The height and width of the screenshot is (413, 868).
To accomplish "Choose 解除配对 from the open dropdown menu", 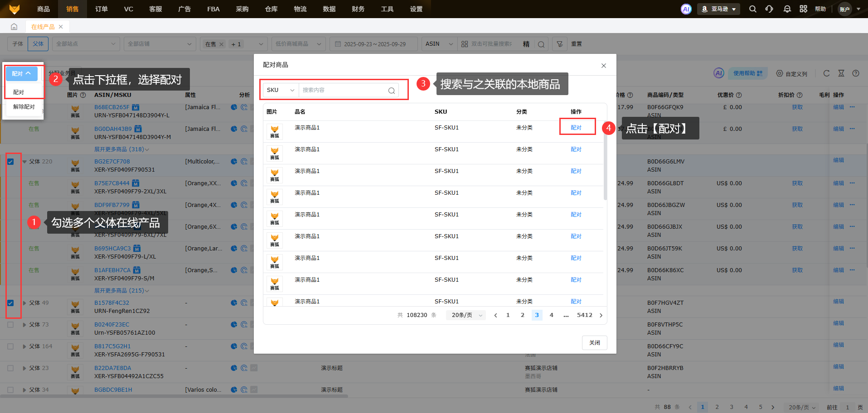I will tap(24, 107).
